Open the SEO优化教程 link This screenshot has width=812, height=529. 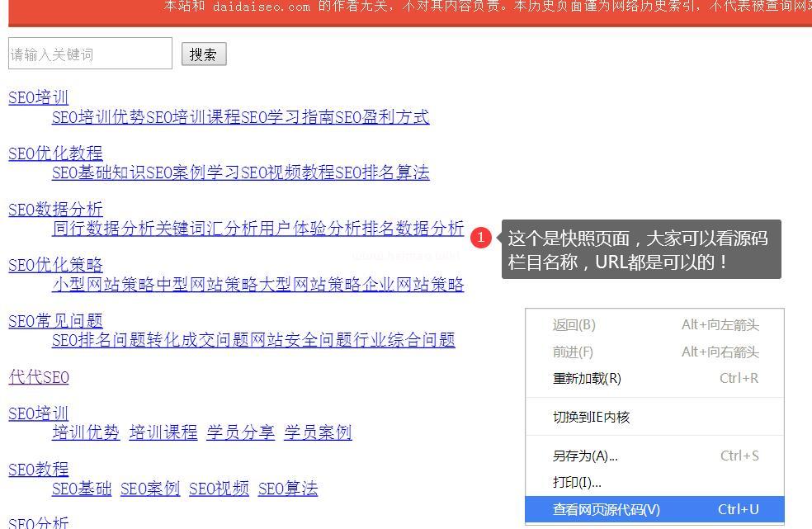[55, 153]
